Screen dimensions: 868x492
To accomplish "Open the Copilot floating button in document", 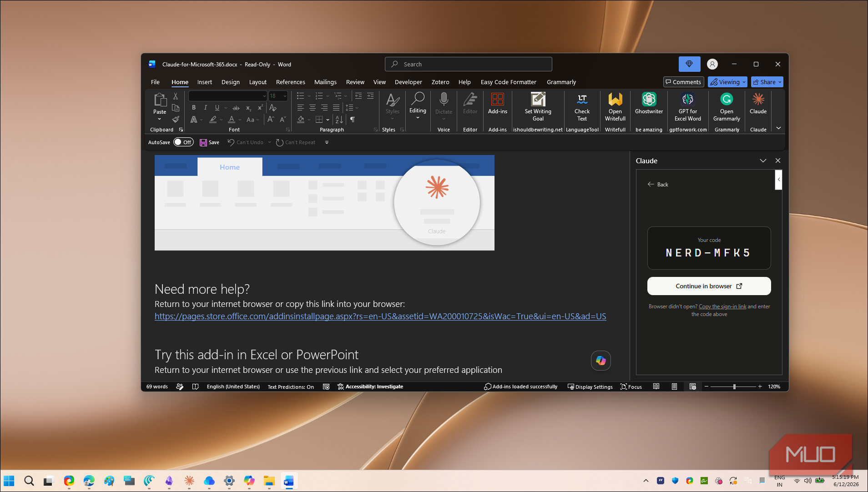I will (x=601, y=361).
